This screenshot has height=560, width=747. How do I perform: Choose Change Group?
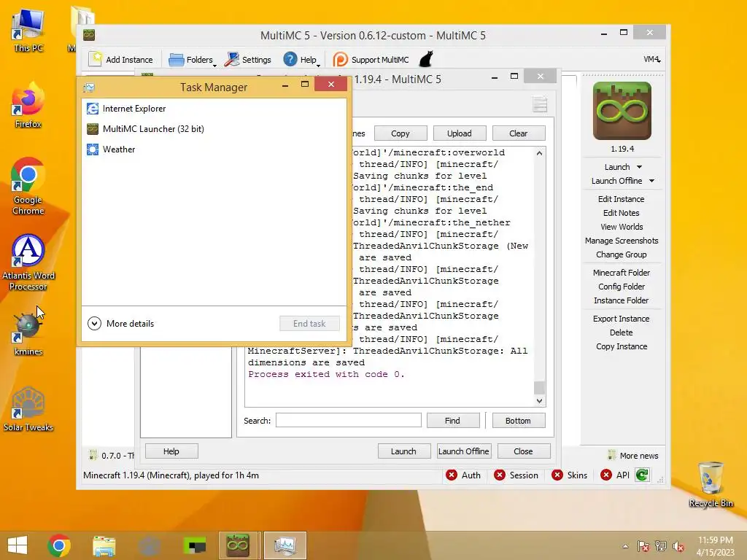coord(622,254)
